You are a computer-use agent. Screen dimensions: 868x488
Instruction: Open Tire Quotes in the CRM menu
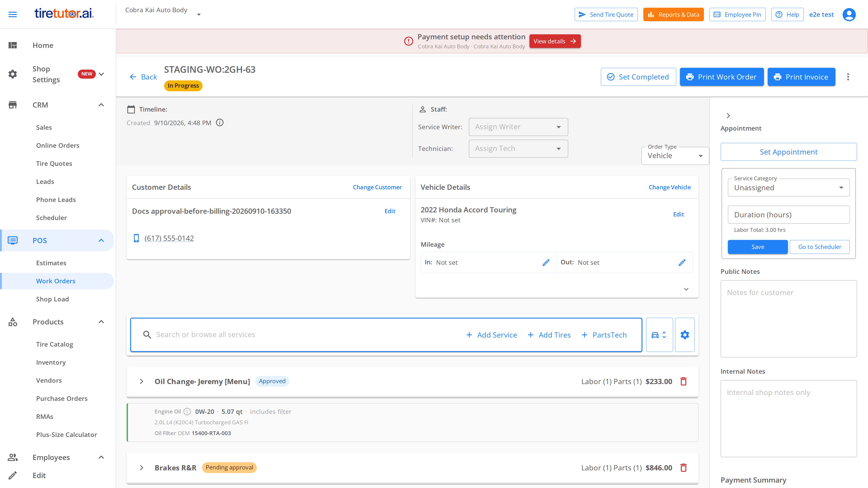coord(54,163)
